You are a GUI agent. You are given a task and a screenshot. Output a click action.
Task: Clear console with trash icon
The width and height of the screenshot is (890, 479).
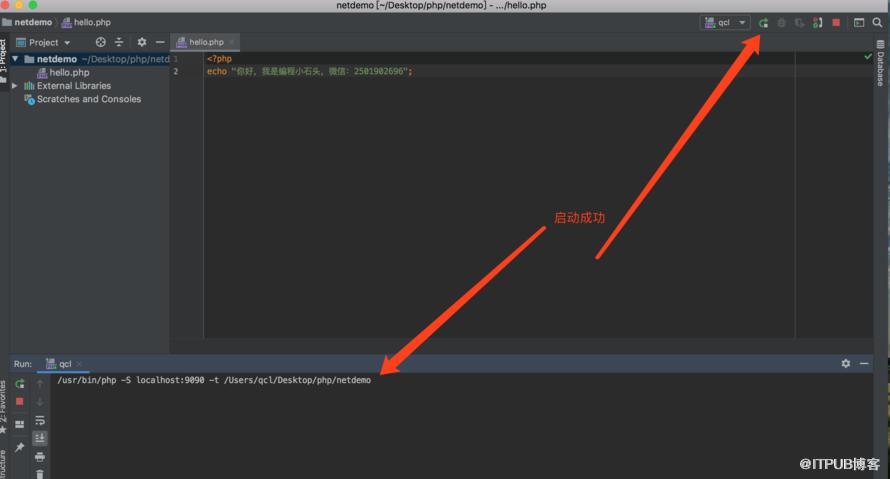coord(40,474)
